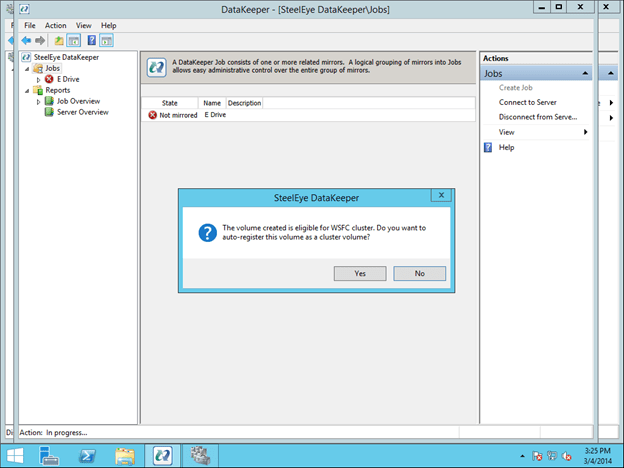Click Yes to auto-register cluster volume

click(x=359, y=273)
